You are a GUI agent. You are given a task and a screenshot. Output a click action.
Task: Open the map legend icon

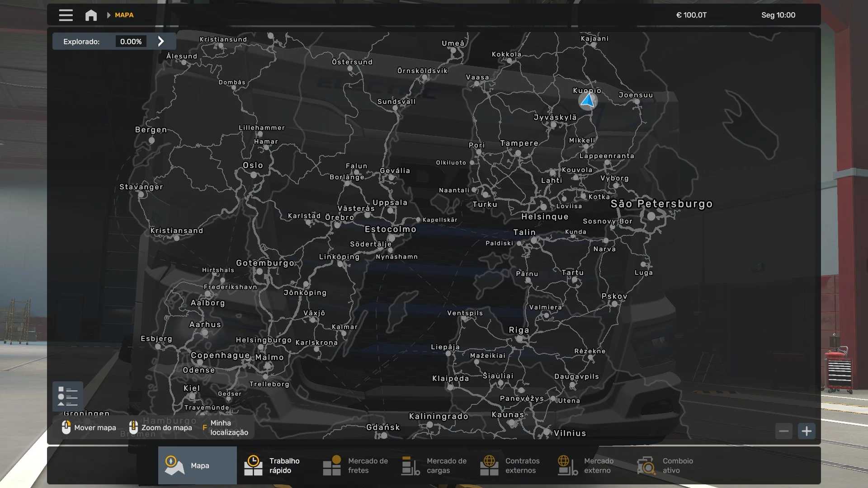(68, 396)
